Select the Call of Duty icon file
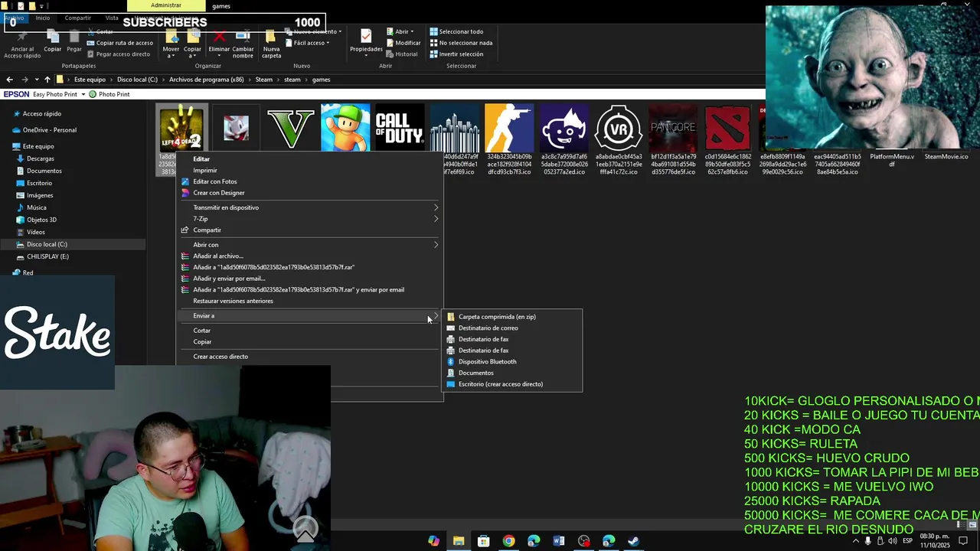The height and width of the screenshot is (551, 980). [400, 128]
